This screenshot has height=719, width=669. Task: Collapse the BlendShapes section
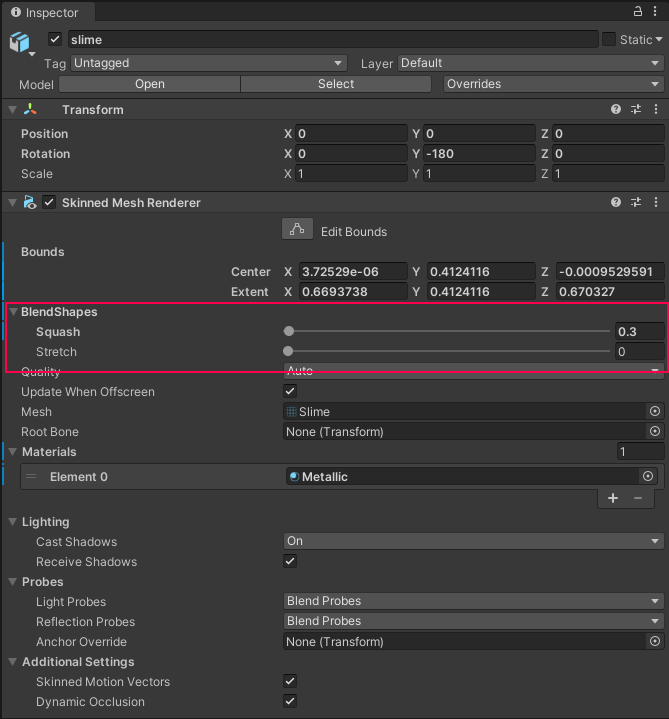[x=13, y=312]
